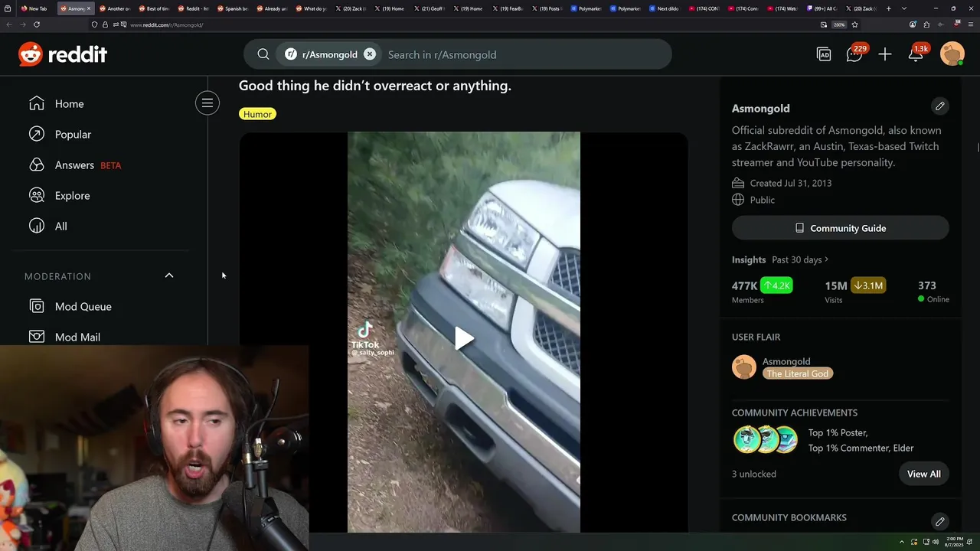
Task: Collapse the left navigation sidebar
Action: (207, 103)
